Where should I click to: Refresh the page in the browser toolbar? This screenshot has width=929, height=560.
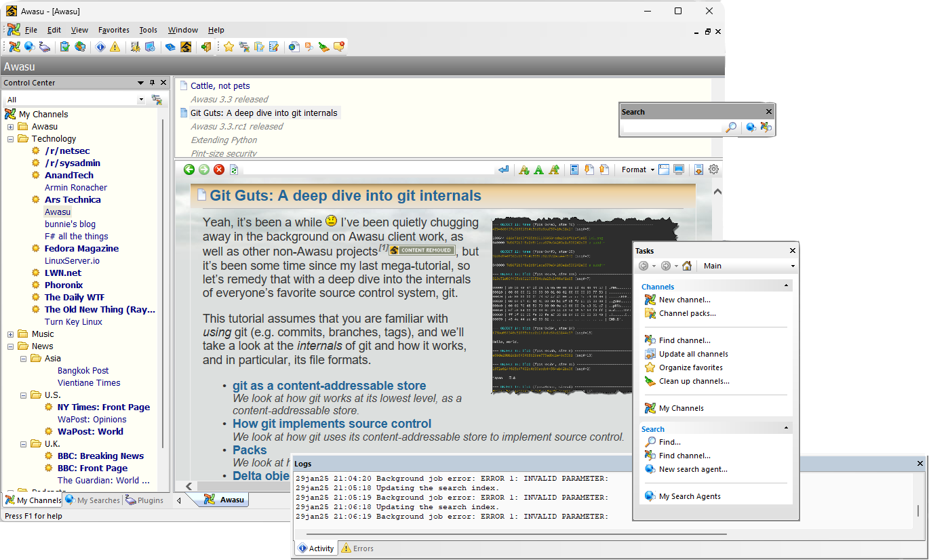tap(234, 169)
